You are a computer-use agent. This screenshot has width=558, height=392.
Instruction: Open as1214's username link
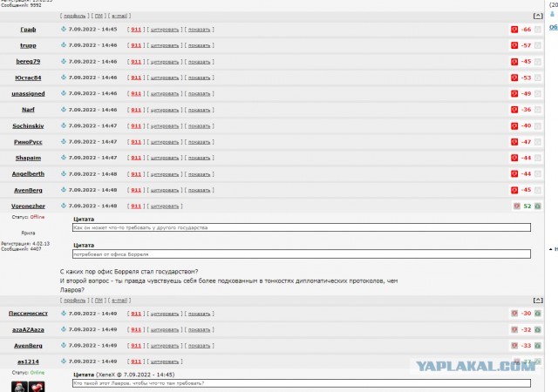coord(28,362)
